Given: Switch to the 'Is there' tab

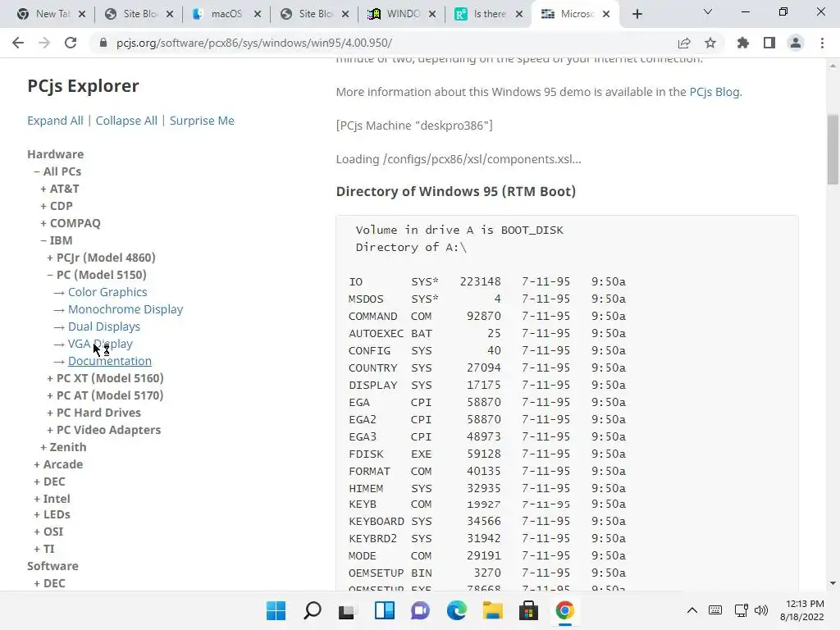Looking at the screenshot, I should 489,14.
